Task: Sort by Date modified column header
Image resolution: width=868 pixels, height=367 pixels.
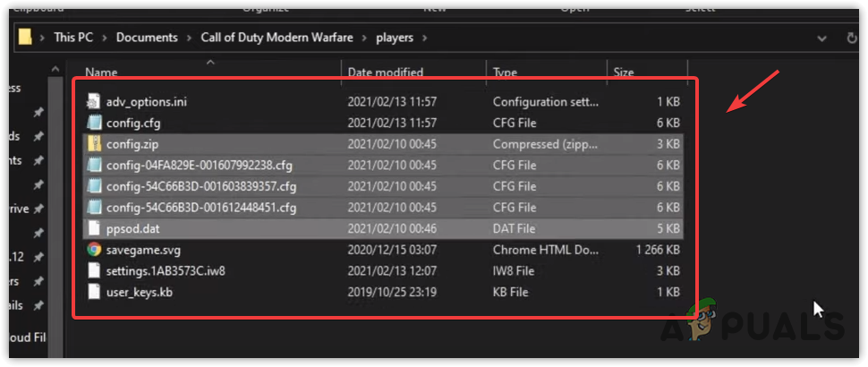Action: [386, 73]
